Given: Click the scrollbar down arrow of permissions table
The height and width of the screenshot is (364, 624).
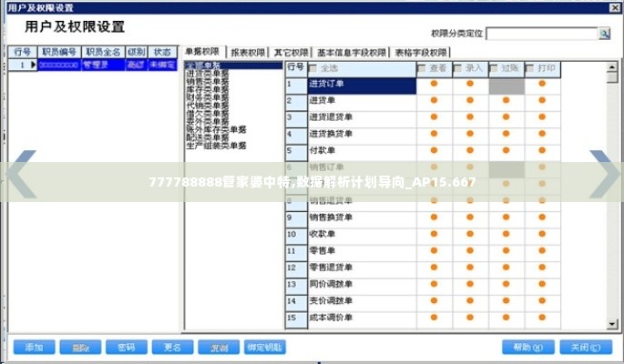Looking at the screenshot, I should (614, 322).
